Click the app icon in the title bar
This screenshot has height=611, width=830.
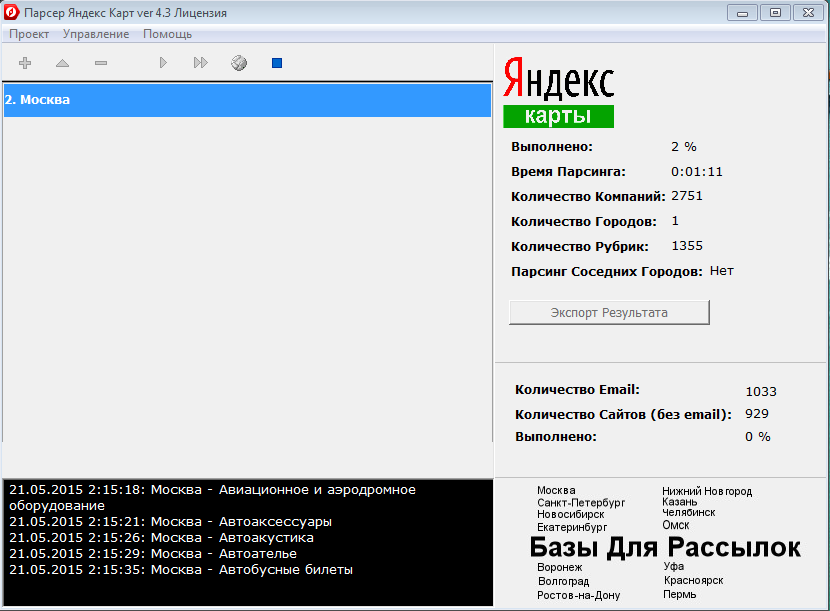(11, 12)
